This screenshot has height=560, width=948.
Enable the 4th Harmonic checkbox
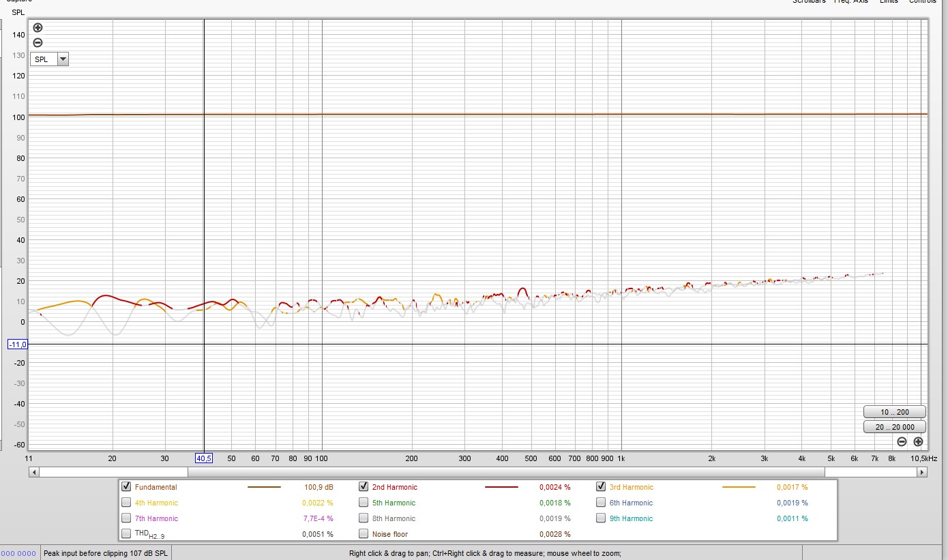point(126,503)
